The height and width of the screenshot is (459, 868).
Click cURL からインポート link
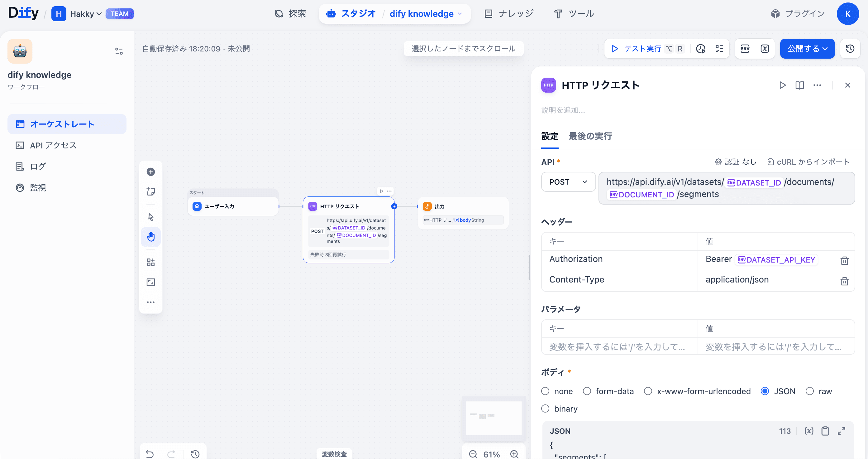(808, 162)
